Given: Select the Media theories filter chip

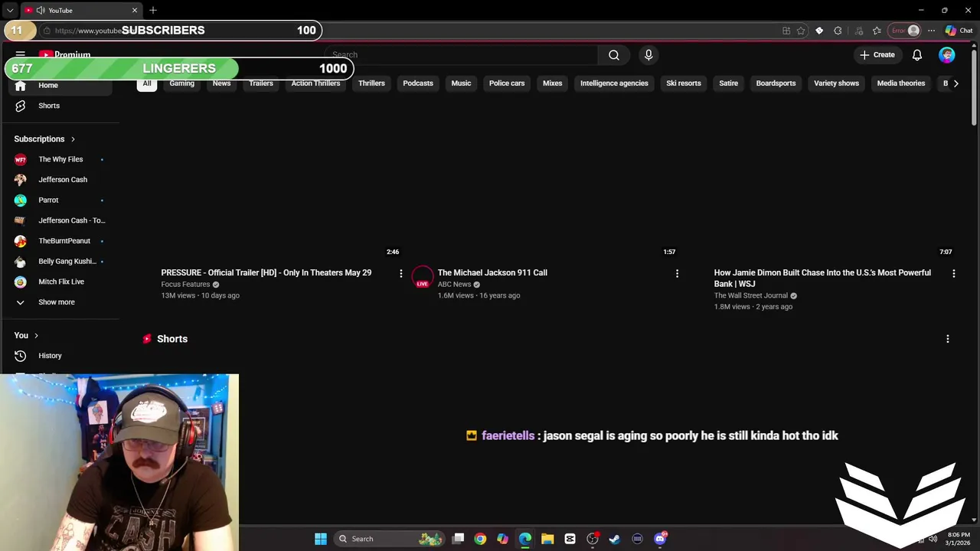Looking at the screenshot, I should tap(901, 83).
